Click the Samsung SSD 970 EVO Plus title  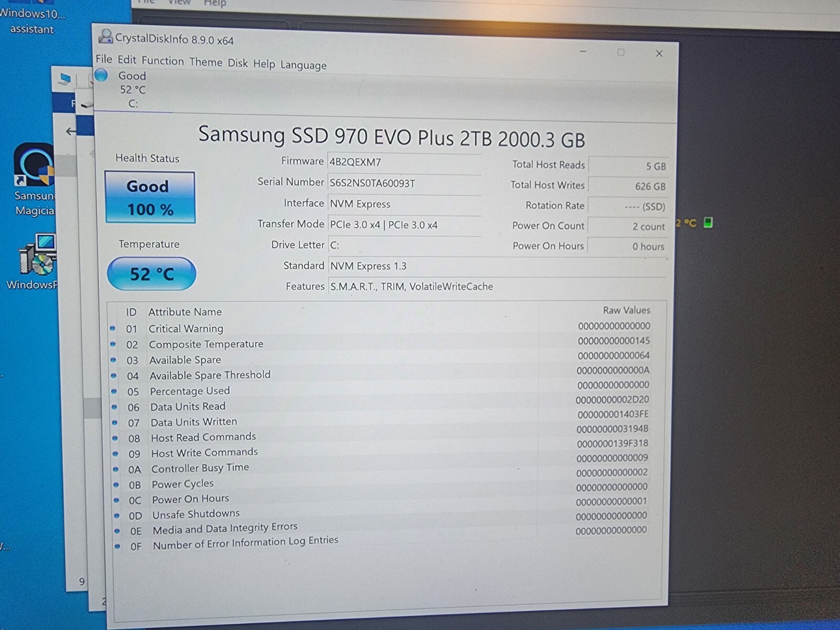[x=391, y=137]
